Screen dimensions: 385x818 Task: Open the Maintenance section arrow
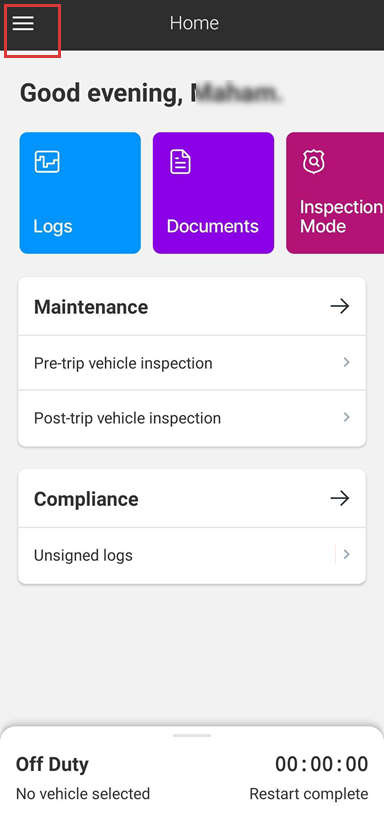340,306
